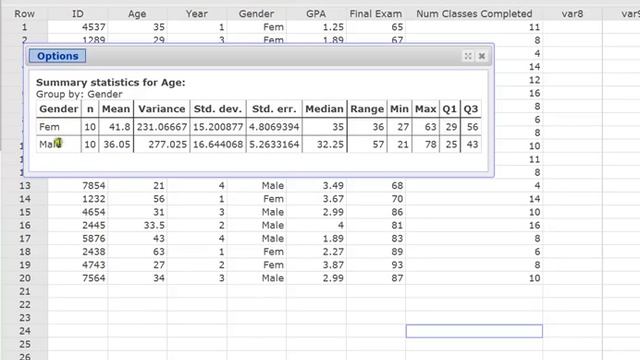Click the Male max value 78
640x360 pixels.
[x=431, y=144]
